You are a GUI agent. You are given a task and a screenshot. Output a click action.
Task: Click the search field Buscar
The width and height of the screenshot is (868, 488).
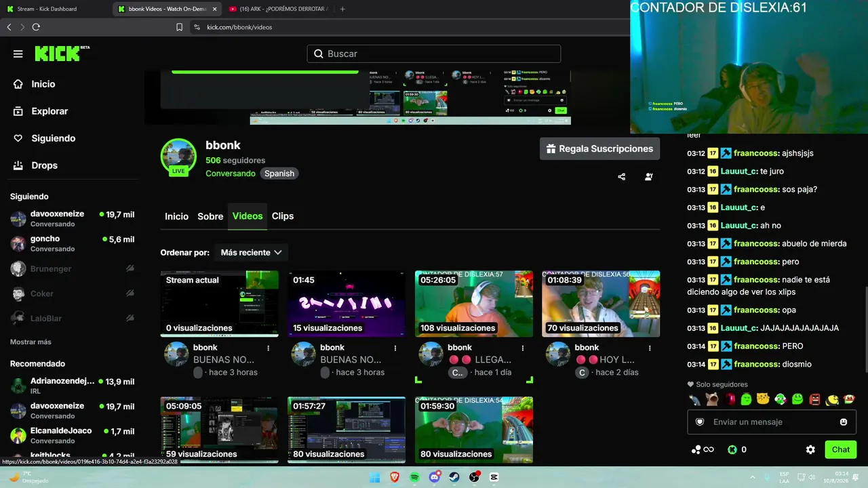434,54
